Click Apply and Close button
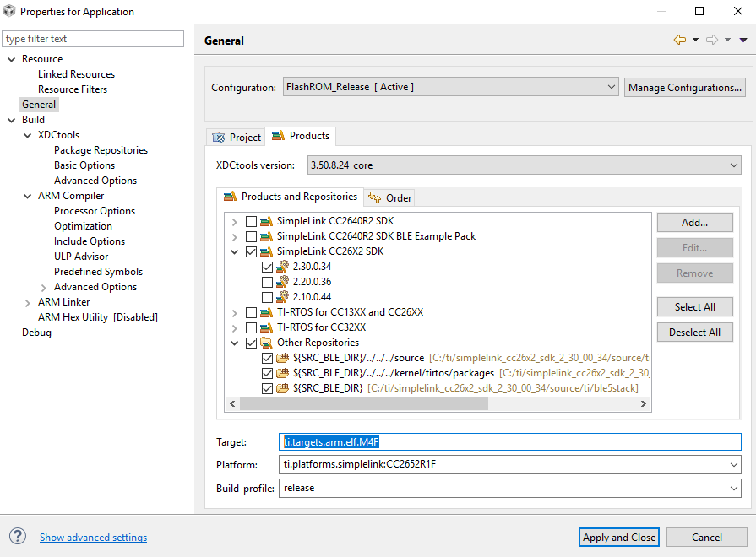This screenshot has width=756, height=557. pos(619,538)
